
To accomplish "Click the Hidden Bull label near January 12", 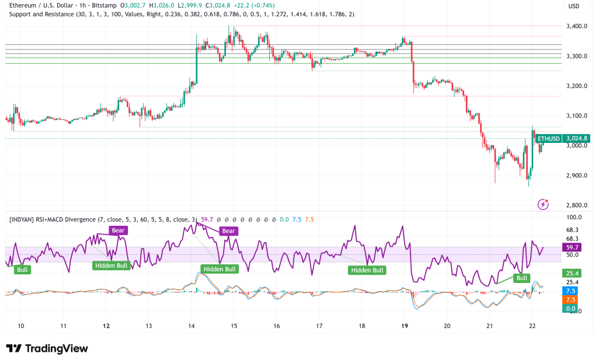I will 111,266.
